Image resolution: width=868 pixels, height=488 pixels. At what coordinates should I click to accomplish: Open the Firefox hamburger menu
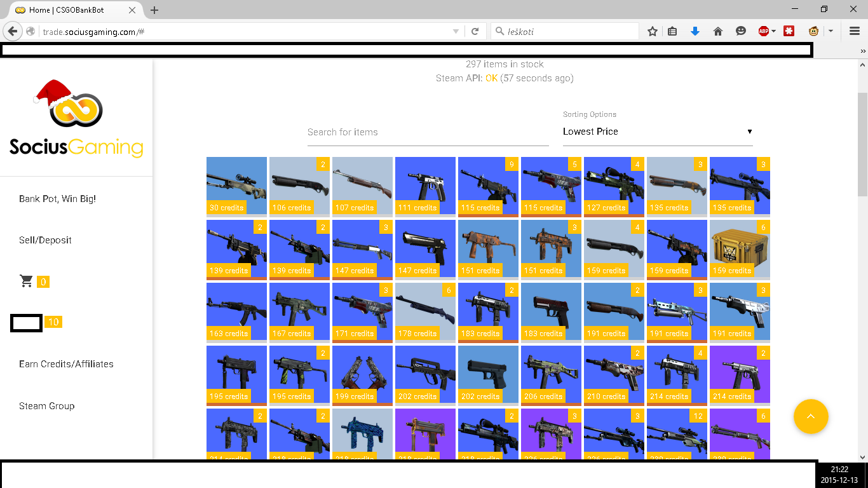pos(855,31)
